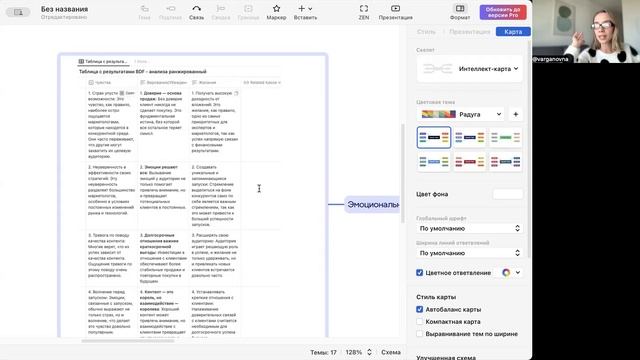
Task: Select the crimson-centered theme thumbnail
Action: click(469, 162)
